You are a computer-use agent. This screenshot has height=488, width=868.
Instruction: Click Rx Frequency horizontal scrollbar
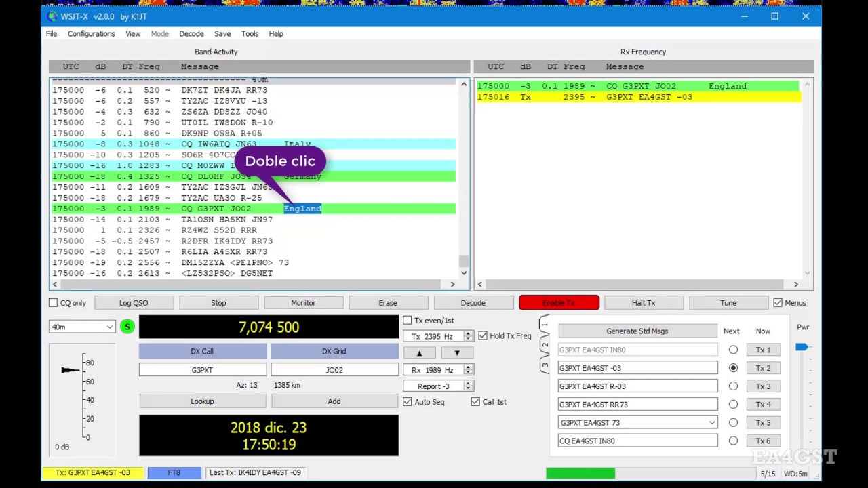click(638, 284)
